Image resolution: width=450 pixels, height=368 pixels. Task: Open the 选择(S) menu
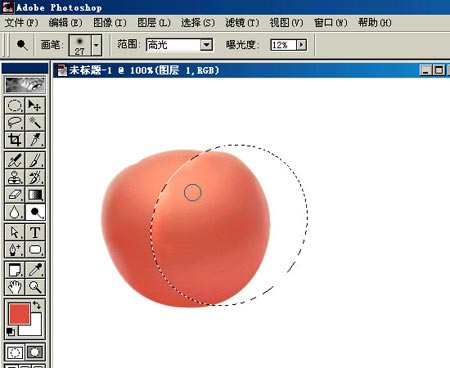198,23
